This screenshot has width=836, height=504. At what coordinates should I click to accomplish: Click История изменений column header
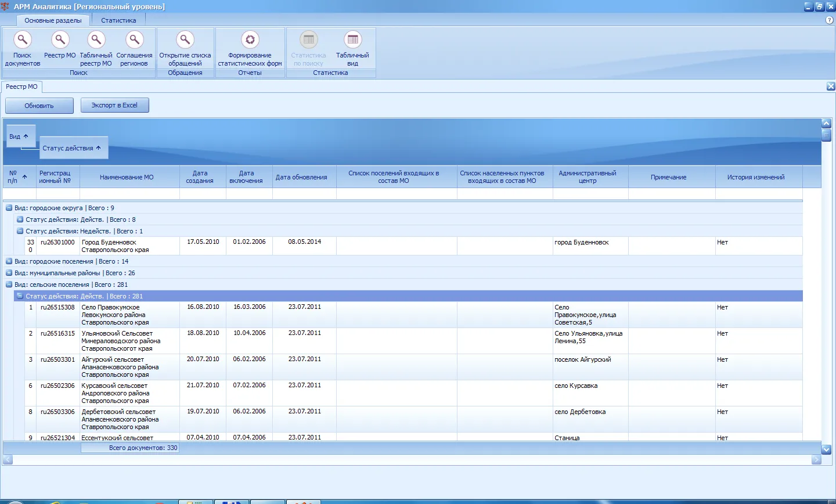[759, 177]
